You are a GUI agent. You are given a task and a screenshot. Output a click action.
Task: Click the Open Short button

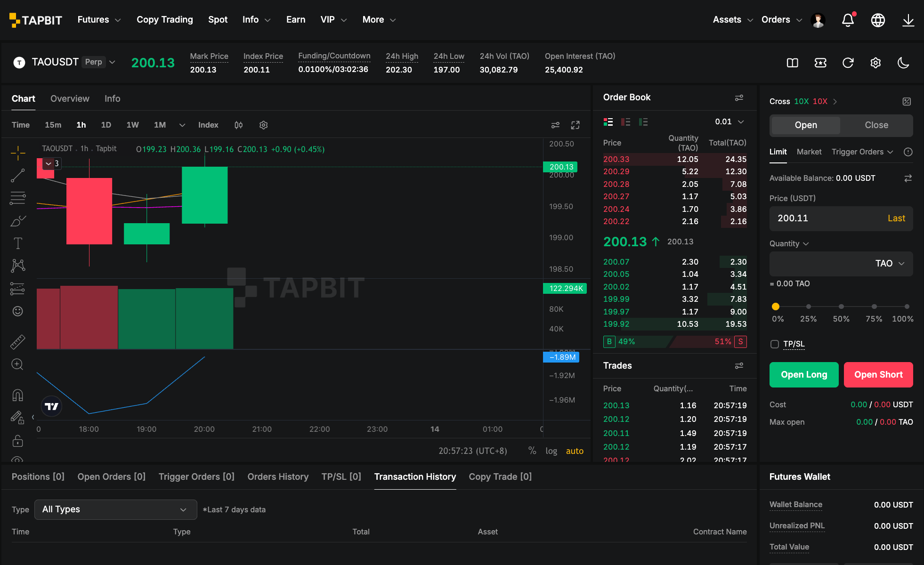(878, 375)
